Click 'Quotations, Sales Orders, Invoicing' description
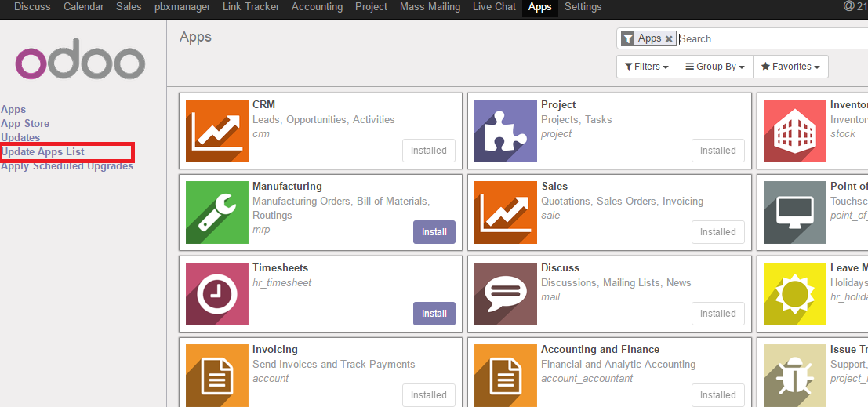The image size is (868, 407). point(623,201)
